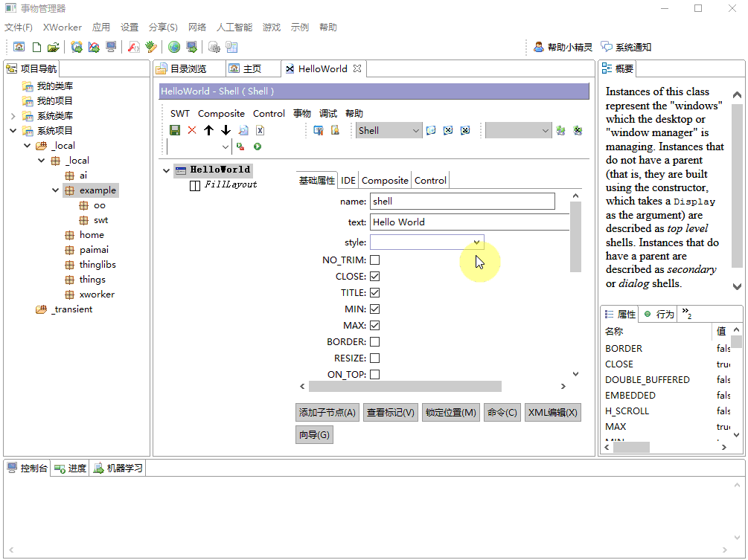Click the properties form vertical scrollbar thumb
Viewport: 748px width, 560px height.
coord(576,236)
